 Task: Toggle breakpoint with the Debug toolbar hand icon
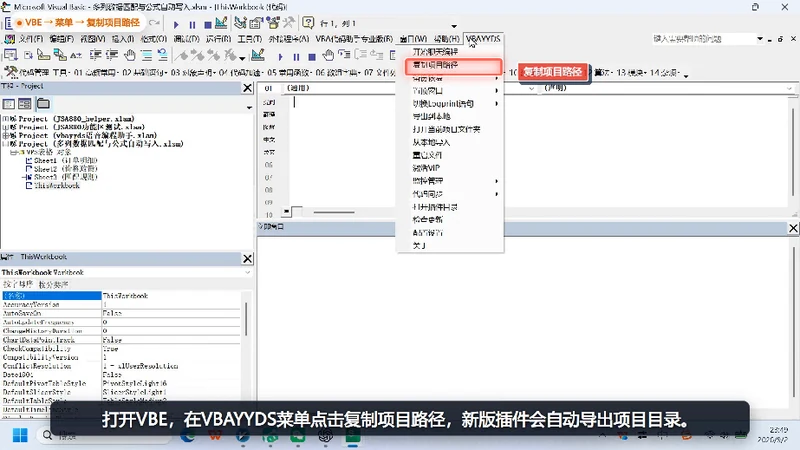pyautogui.click(x=328, y=55)
